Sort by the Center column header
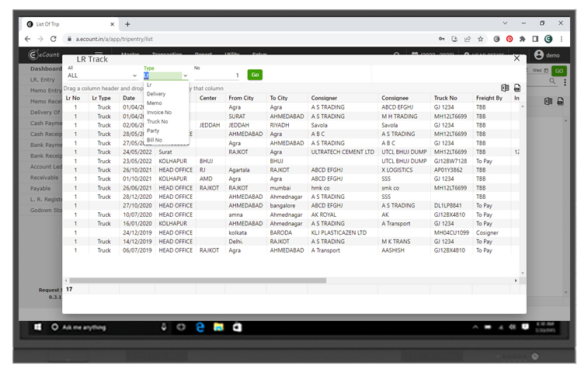588x373 pixels. click(x=207, y=98)
